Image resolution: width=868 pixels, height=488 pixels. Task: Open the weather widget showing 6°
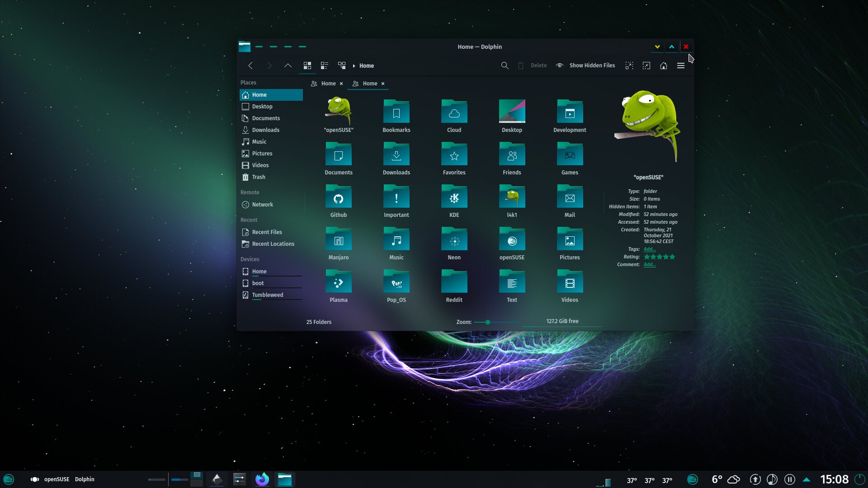coord(726,479)
